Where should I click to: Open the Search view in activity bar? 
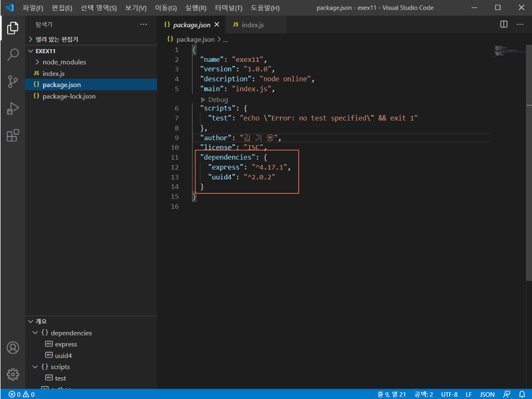click(x=12, y=54)
